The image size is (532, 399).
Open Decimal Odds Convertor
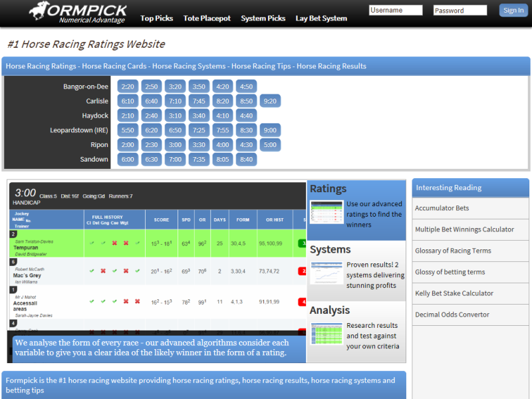point(452,315)
